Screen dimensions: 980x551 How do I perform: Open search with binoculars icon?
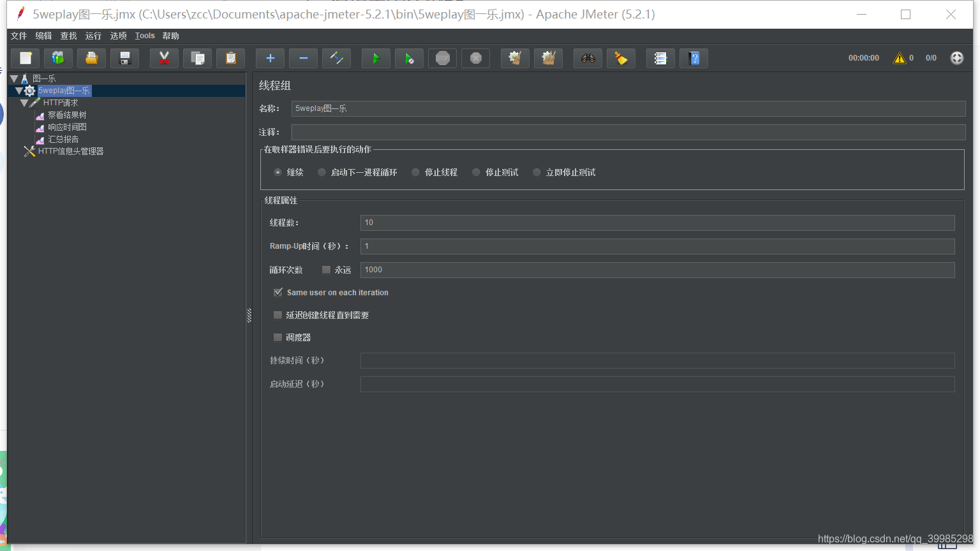click(x=588, y=58)
